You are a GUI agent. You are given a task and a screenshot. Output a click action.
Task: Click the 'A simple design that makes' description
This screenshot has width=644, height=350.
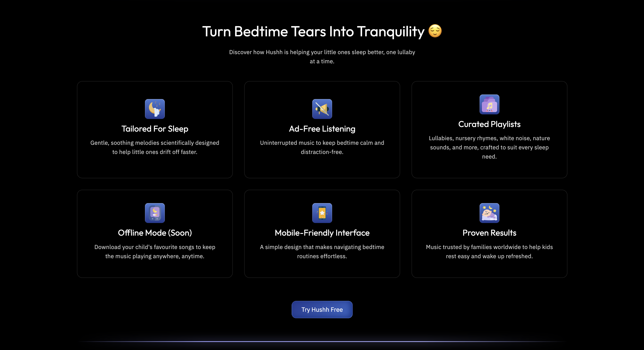click(x=322, y=251)
